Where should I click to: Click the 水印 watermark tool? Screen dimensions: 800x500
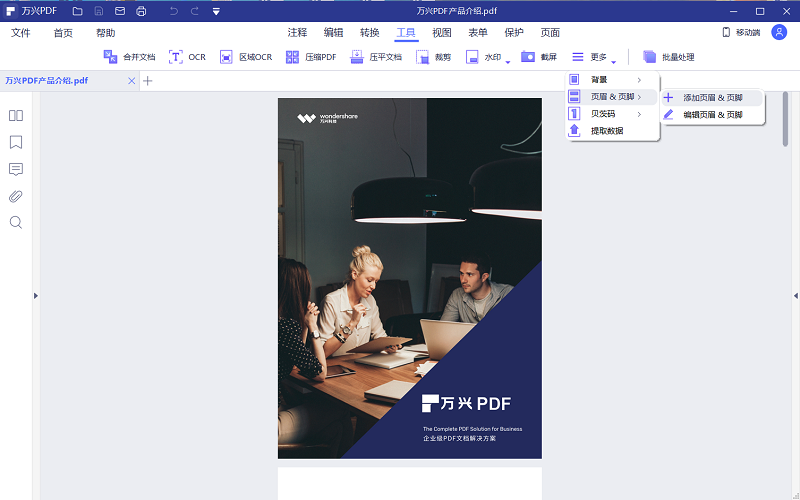click(483, 57)
